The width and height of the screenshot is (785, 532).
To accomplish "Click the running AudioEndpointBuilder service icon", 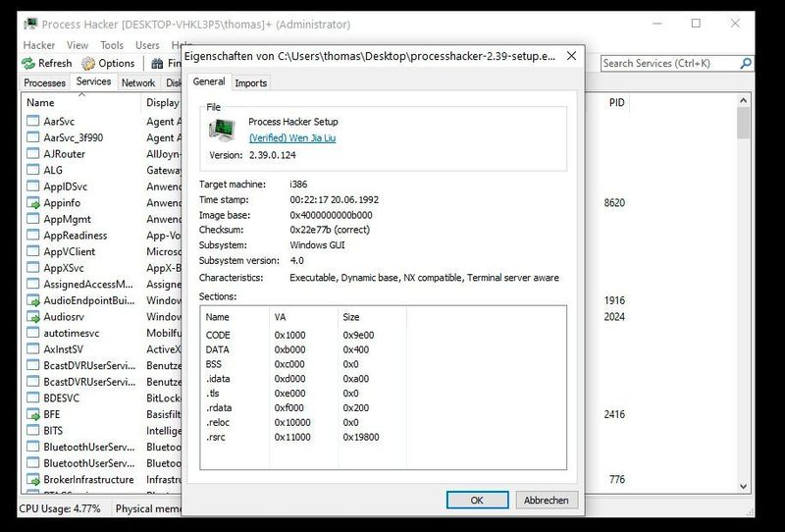I will point(33,300).
